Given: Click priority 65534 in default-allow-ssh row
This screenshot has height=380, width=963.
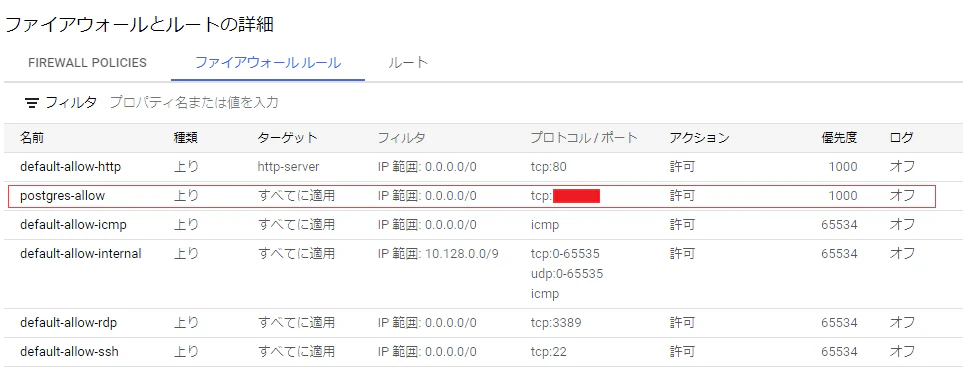Looking at the screenshot, I should [839, 352].
